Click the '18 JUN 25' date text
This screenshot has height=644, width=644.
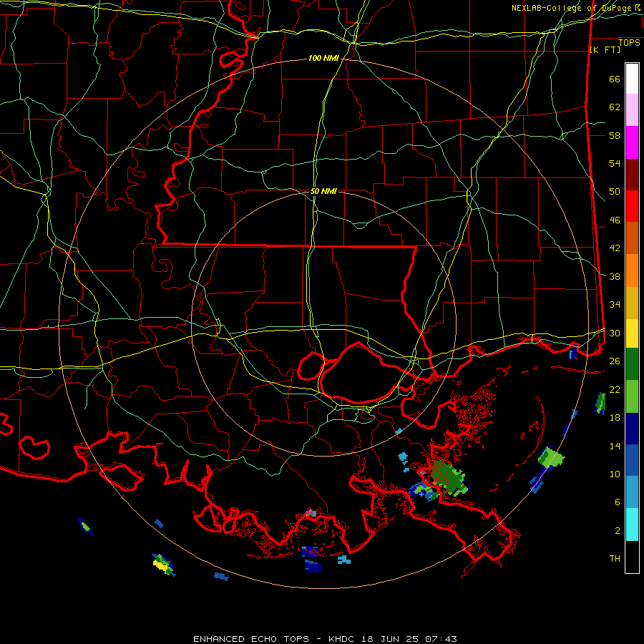[x=390, y=639]
